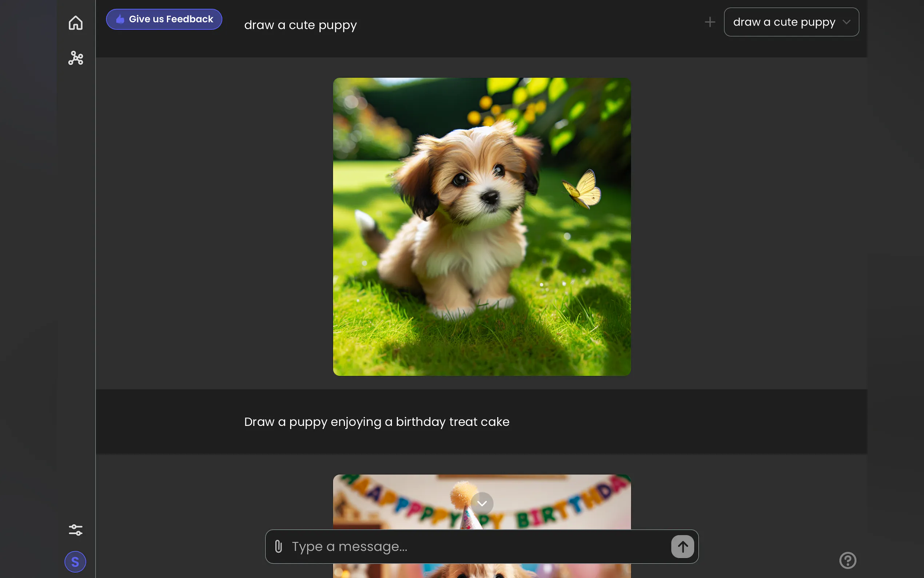The width and height of the screenshot is (924, 578).
Task: Open the settings sliders icon
Action: tap(76, 530)
